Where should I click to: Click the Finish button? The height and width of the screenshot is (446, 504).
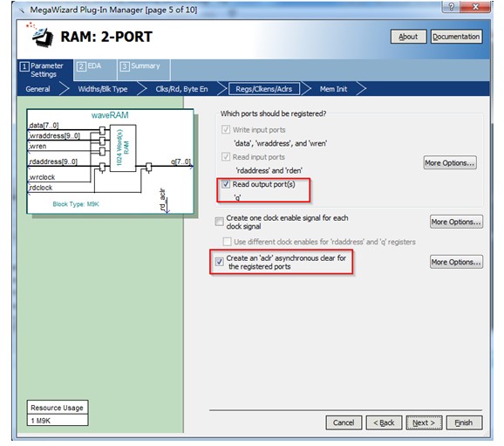[x=464, y=422]
